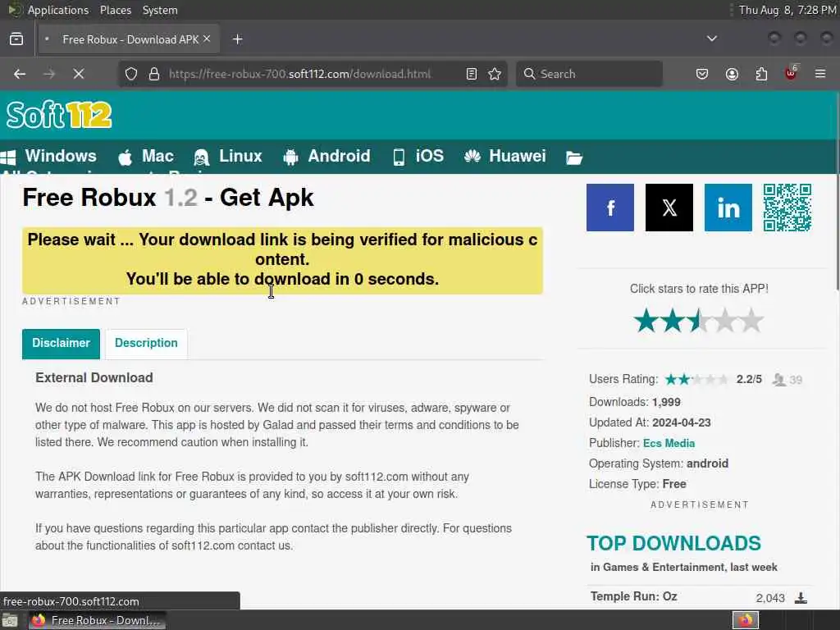The image size is (840, 630).
Task: List all tabs dropdown arrow
Action: (x=712, y=39)
